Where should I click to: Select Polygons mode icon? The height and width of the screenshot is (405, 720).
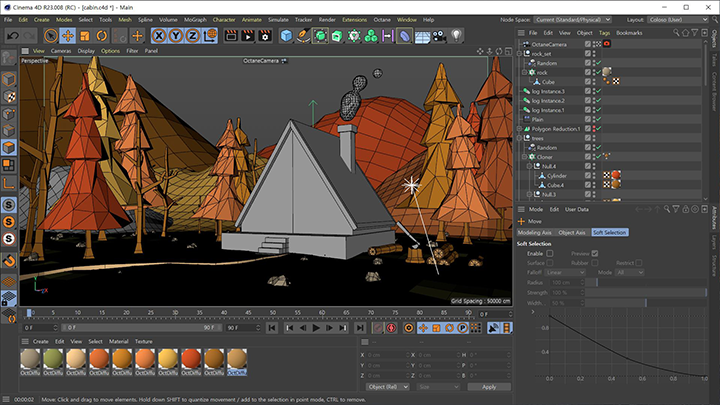9,148
